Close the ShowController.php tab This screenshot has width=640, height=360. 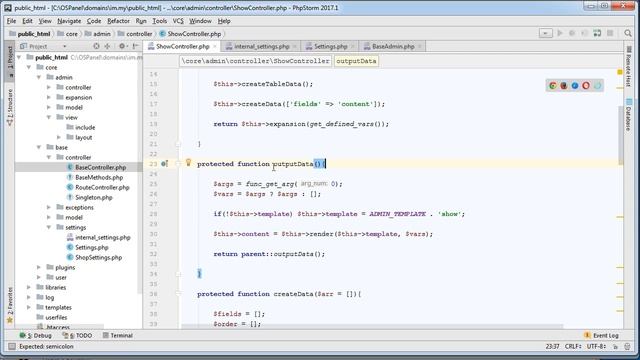click(215, 47)
